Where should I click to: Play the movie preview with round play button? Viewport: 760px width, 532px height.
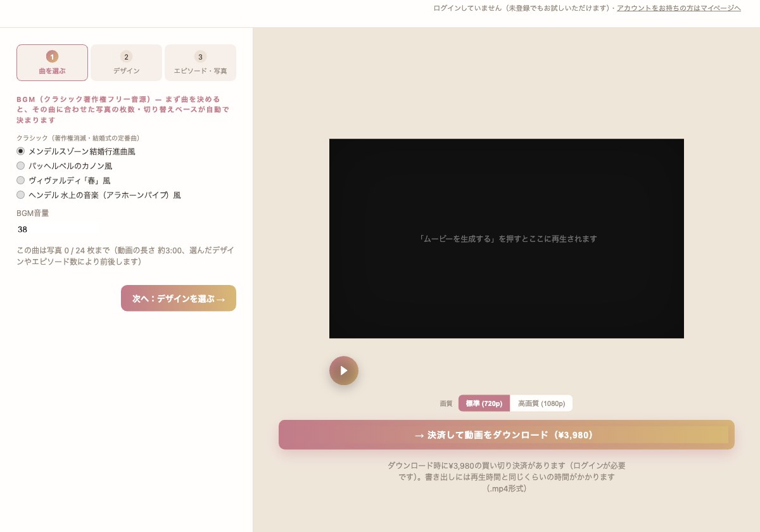[344, 370]
